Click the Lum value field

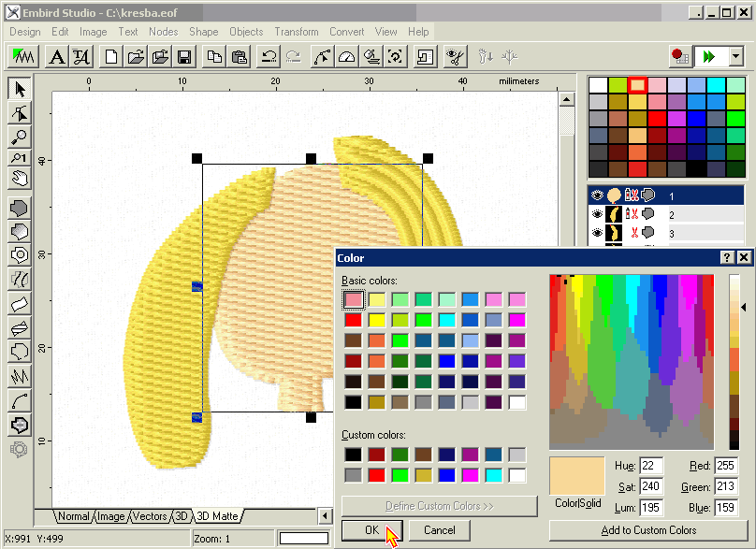pos(651,508)
